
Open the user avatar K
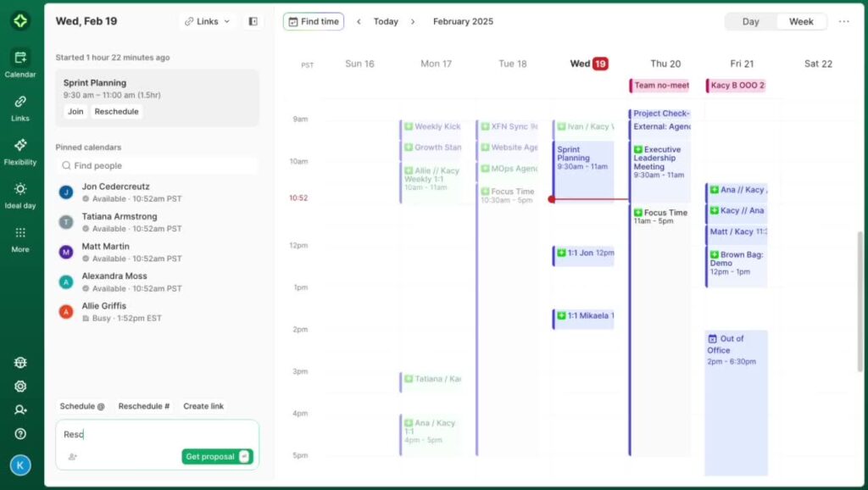pos(20,465)
